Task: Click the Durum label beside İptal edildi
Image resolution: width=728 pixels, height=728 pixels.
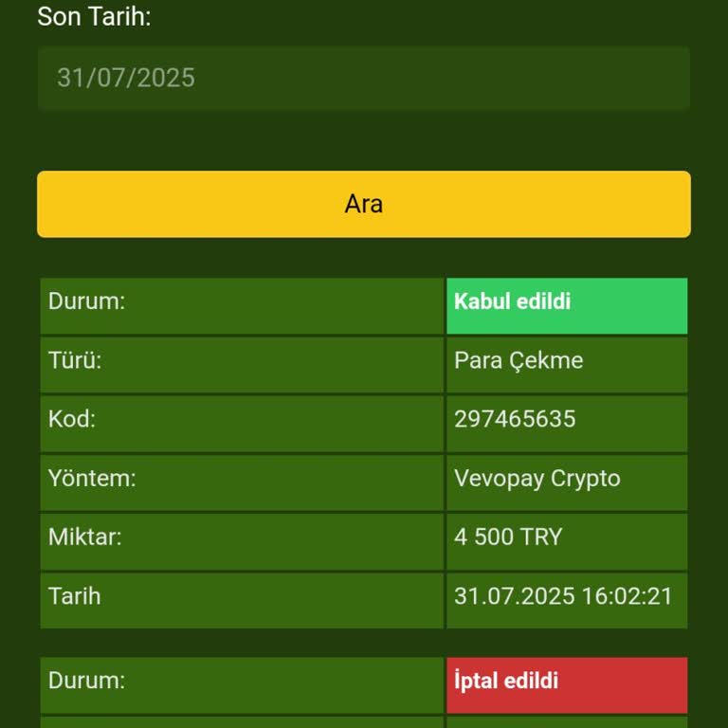Action: [x=87, y=682]
